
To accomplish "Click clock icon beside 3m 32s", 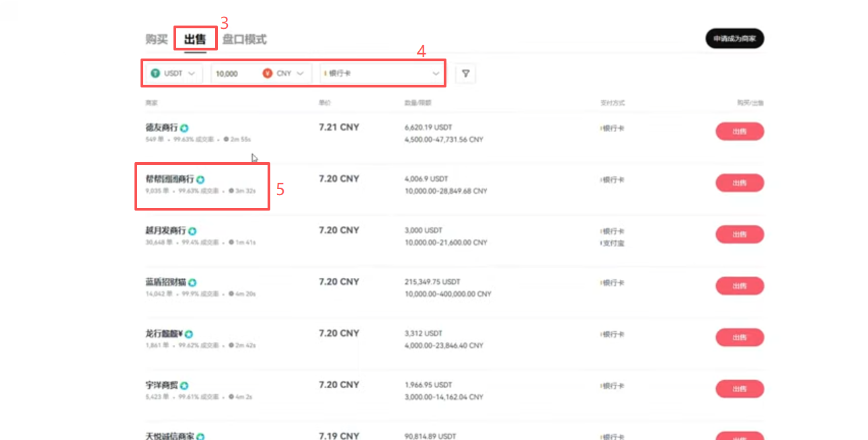I will 231,191.
